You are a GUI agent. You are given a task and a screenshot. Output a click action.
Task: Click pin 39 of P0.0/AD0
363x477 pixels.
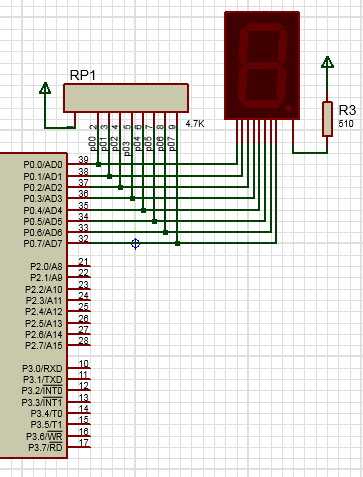[83, 160]
